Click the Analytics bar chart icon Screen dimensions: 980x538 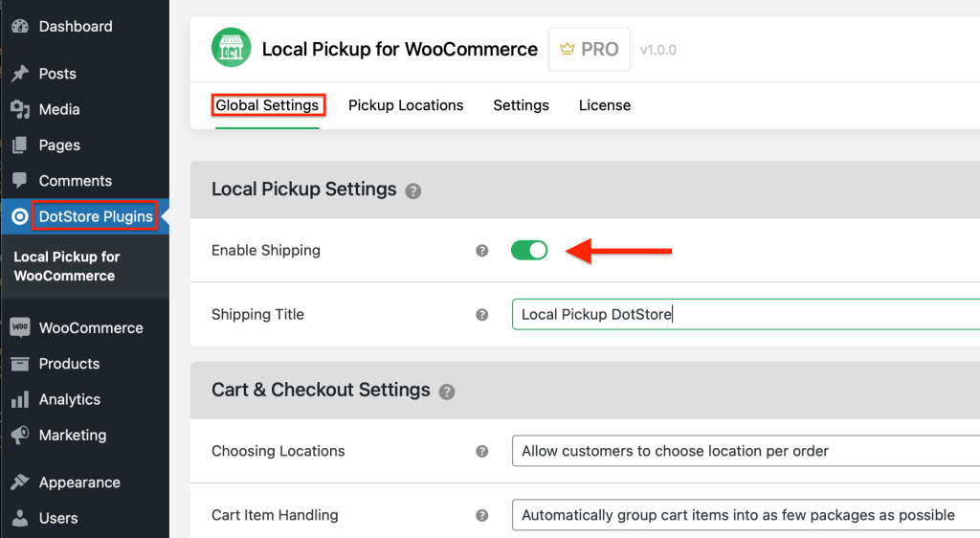point(20,399)
